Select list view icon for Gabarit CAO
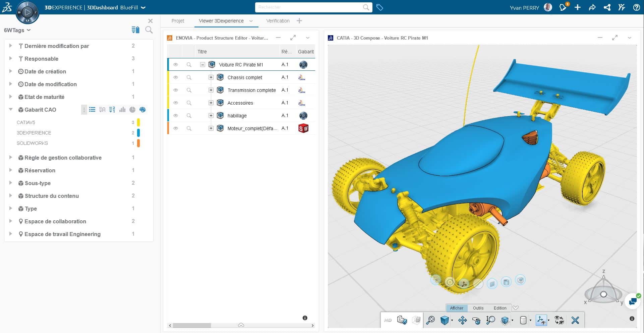The height and width of the screenshot is (333, 644). [x=92, y=110]
